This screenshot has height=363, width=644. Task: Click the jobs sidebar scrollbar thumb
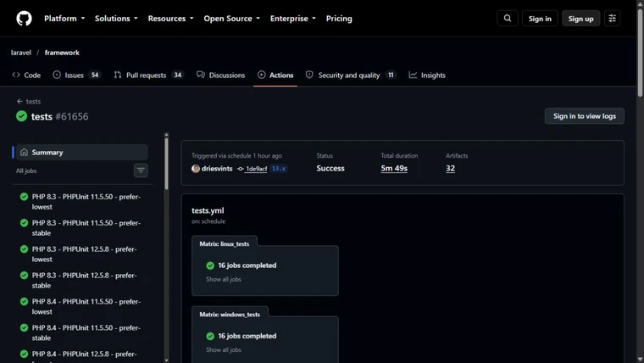[x=166, y=164]
